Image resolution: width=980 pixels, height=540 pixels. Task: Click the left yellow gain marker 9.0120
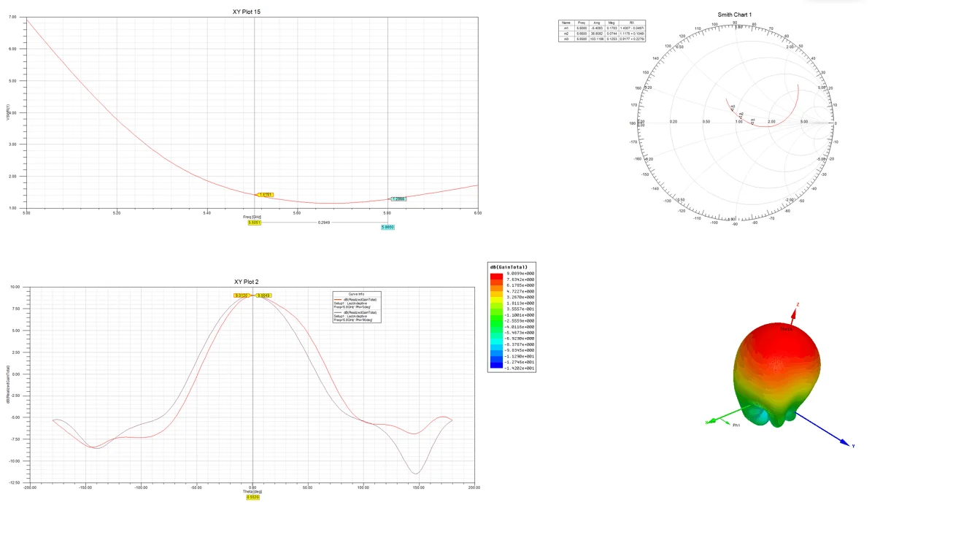242,296
